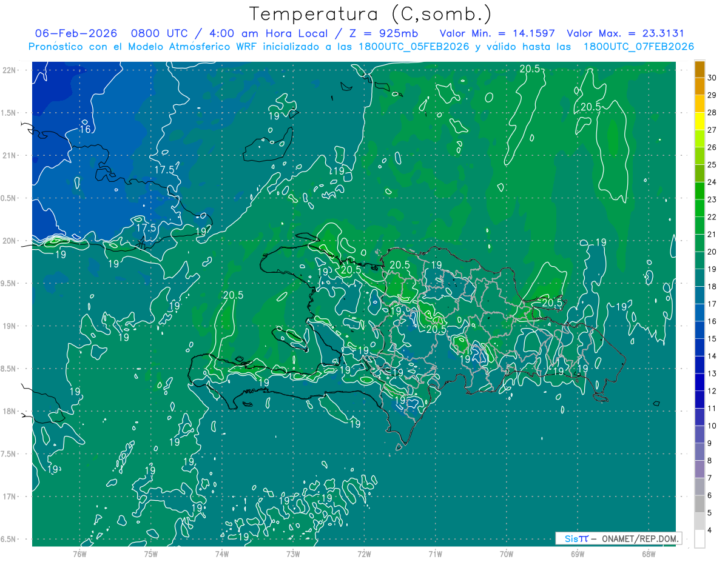
Task: Click the "21N" latitude axis label
Action: [x=10, y=155]
